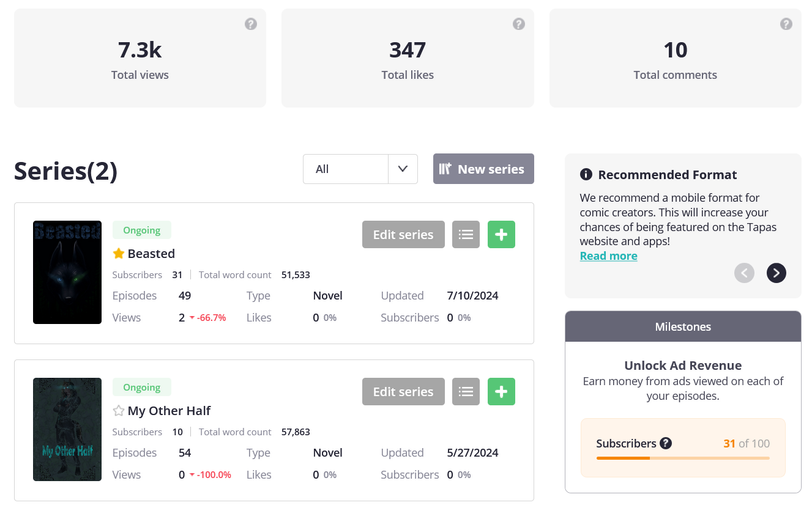The image size is (812, 508).
Task: Click Edit series for Beasted
Action: 403,235
